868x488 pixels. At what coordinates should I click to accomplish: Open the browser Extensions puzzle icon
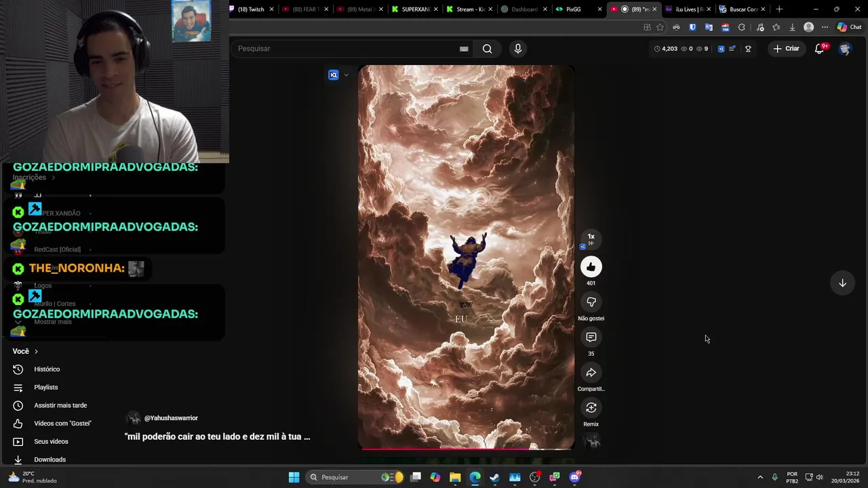pos(741,27)
